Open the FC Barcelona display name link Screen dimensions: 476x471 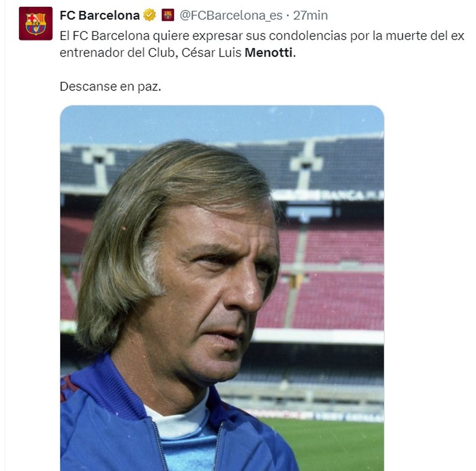pyautogui.click(x=100, y=15)
